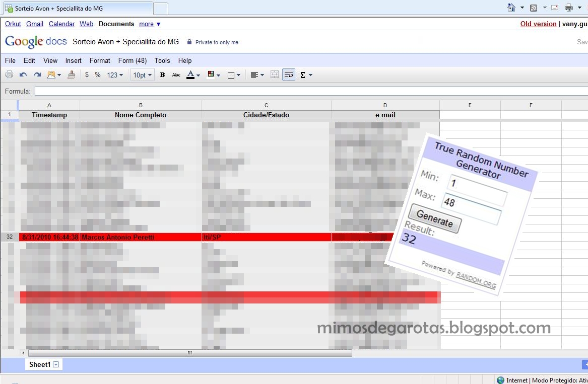
Task: Print the spreadsheet with the toolbar printer icon
Action: [x=10, y=75]
